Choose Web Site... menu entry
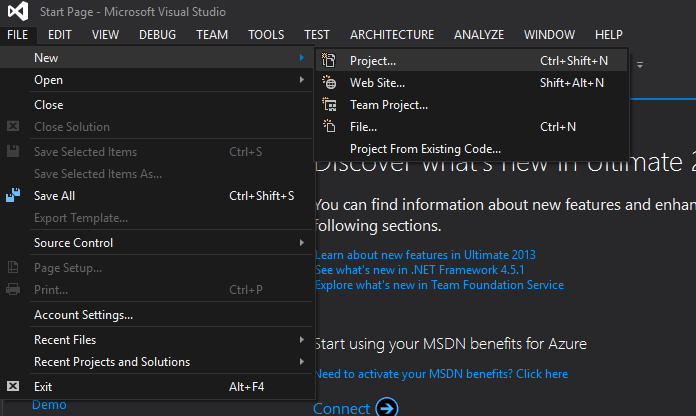 [x=471, y=83]
